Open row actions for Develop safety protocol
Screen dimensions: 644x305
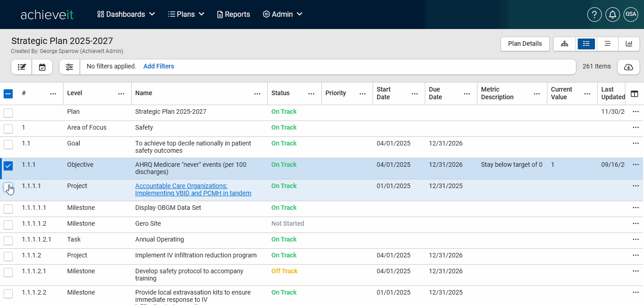[636, 271]
